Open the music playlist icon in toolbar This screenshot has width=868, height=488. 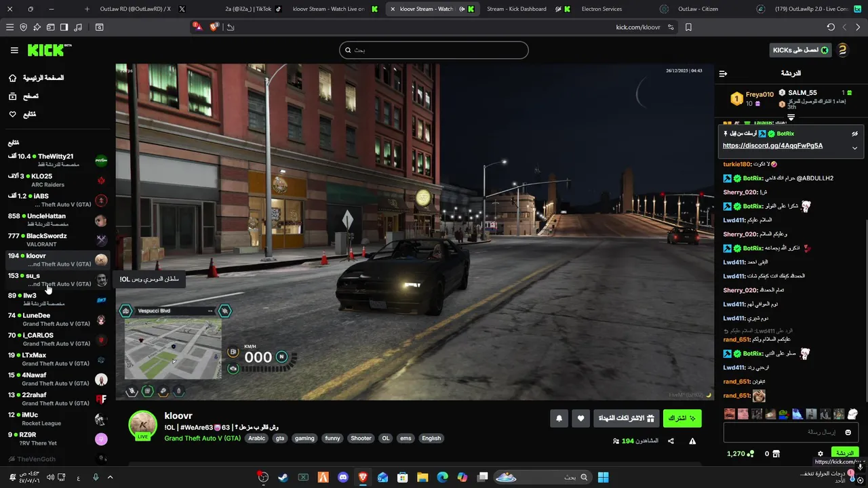click(x=77, y=27)
